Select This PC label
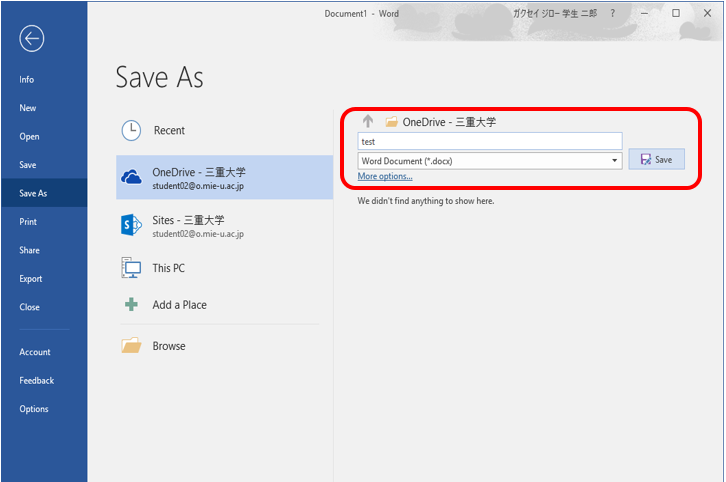 point(169,268)
